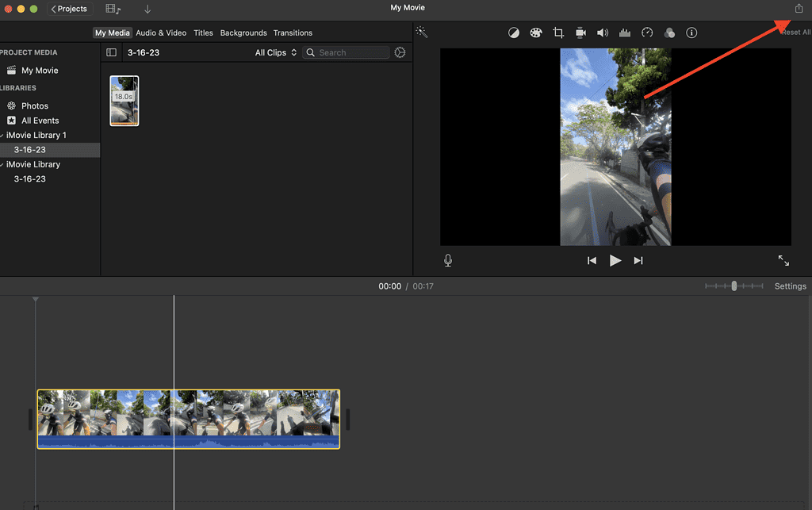Viewport: 812px width, 510px height.
Task: Open the voiceover microphone control
Action: [448, 259]
